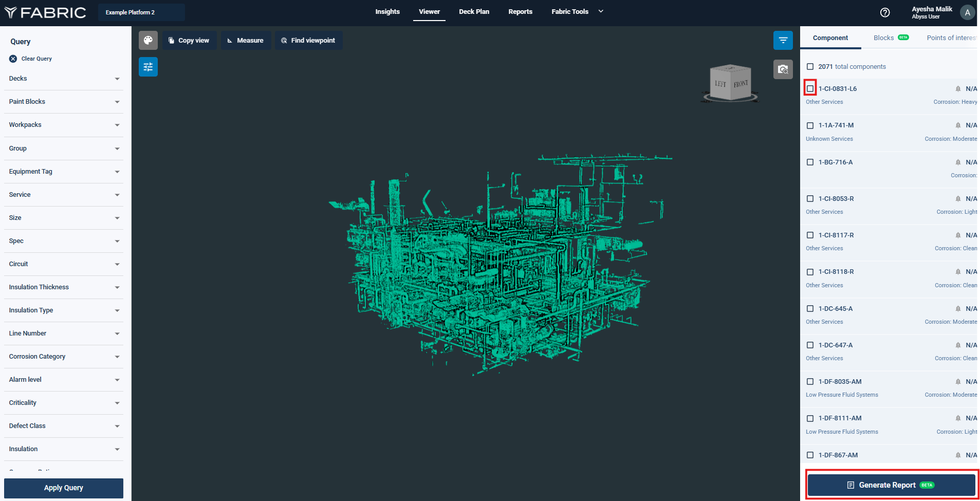Screen dimensions: 980x501
Task: Open the color palette tool
Action: coord(148,41)
